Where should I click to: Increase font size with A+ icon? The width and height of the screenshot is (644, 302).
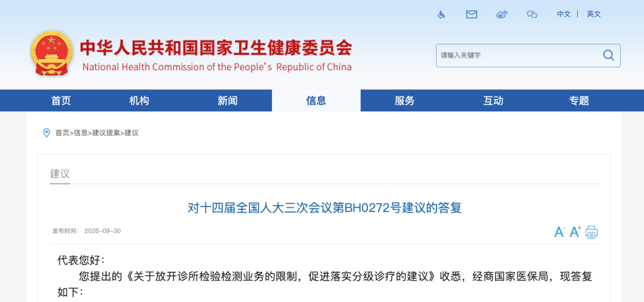575,232
